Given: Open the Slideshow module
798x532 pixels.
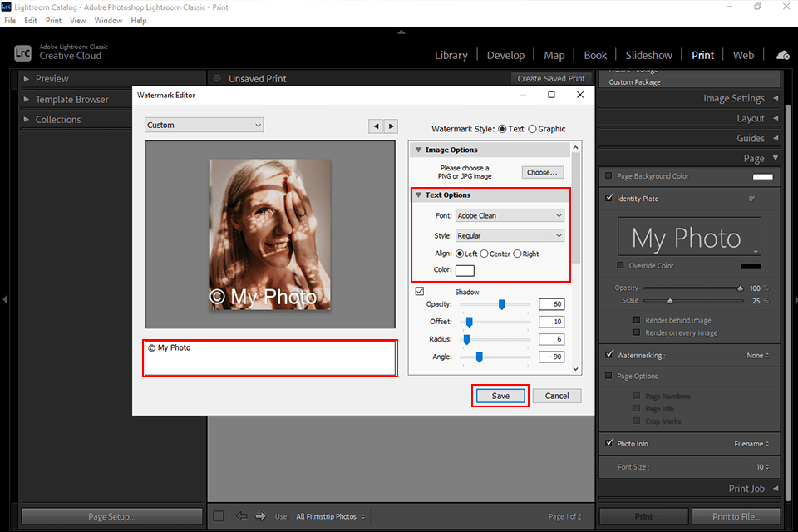Looking at the screenshot, I should point(648,55).
